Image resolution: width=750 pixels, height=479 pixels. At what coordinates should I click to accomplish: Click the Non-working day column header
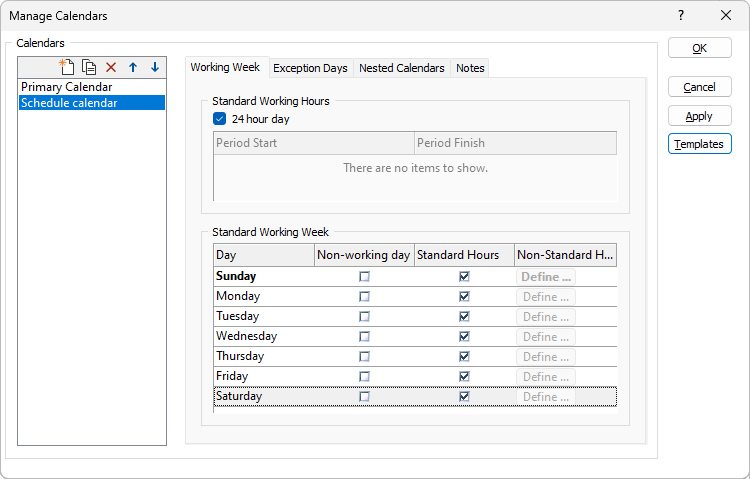click(364, 255)
